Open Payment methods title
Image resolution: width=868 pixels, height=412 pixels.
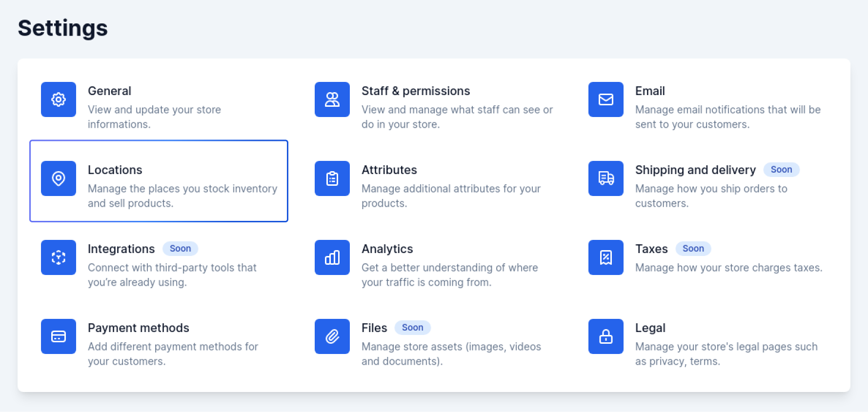139,328
